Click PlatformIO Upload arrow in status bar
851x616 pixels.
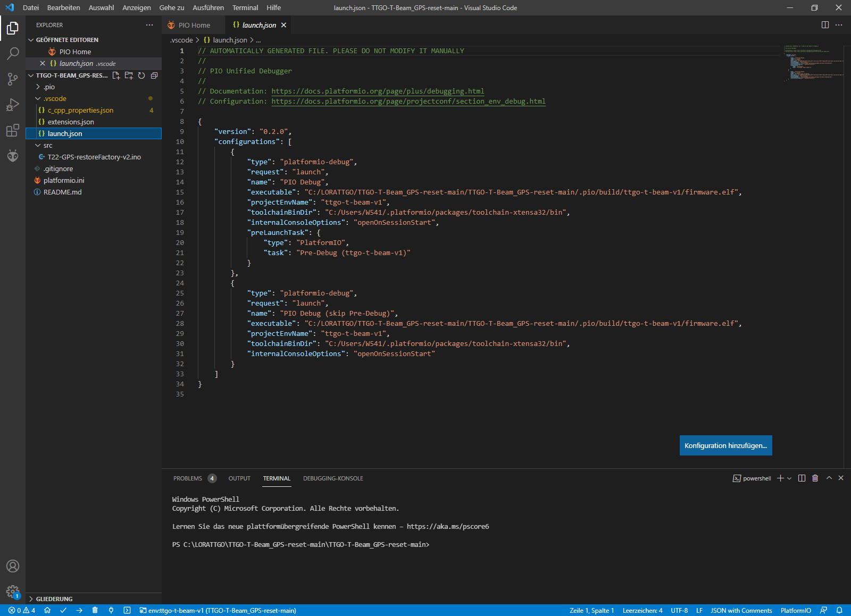click(79, 610)
